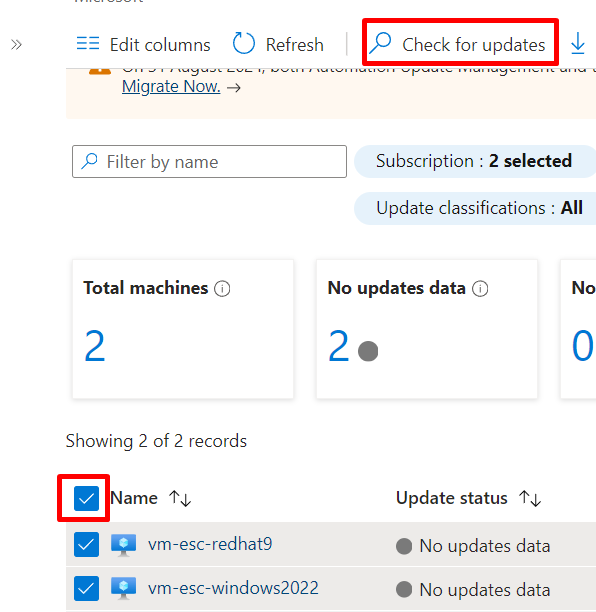Image resolution: width=596 pixels, height=612 pixels.
Task: Click the Filter by name field
Action: (x=209, y=162)
